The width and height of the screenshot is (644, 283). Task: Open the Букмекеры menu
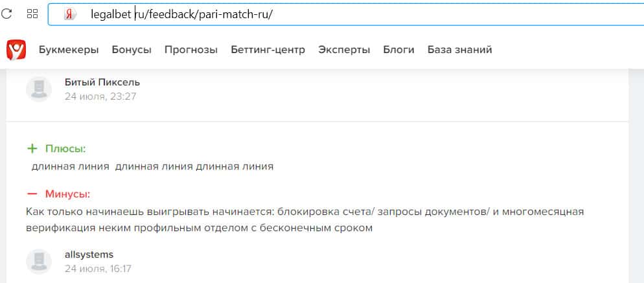click(x=69, y=50)
